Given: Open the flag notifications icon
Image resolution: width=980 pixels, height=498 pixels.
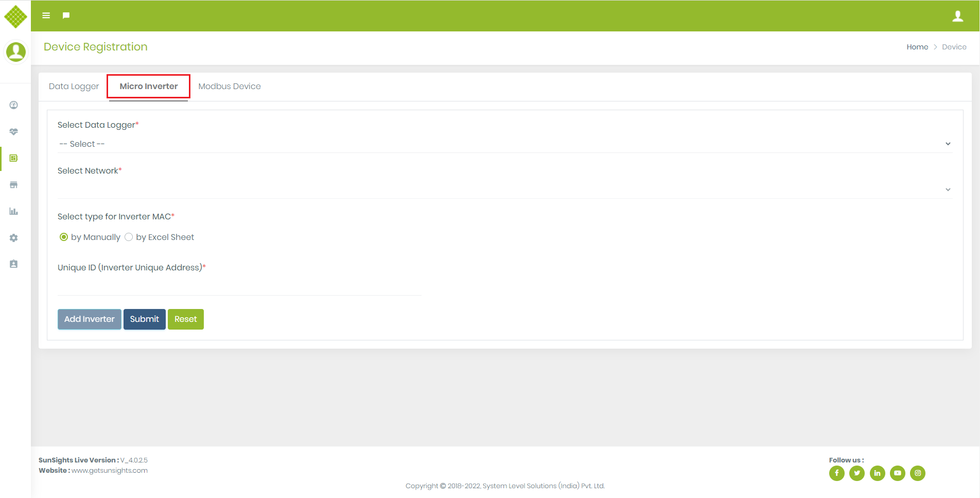Looking at the screenshot, I should 66,15.
